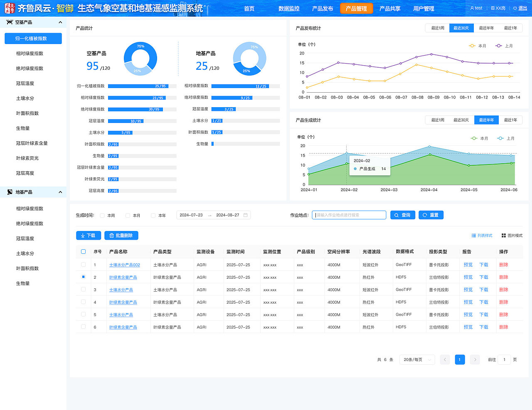Select 最近1周 in 产品发布统计
Image resolution: width=532 pixels, height=410 pixels.
click(x=438, y=28)
